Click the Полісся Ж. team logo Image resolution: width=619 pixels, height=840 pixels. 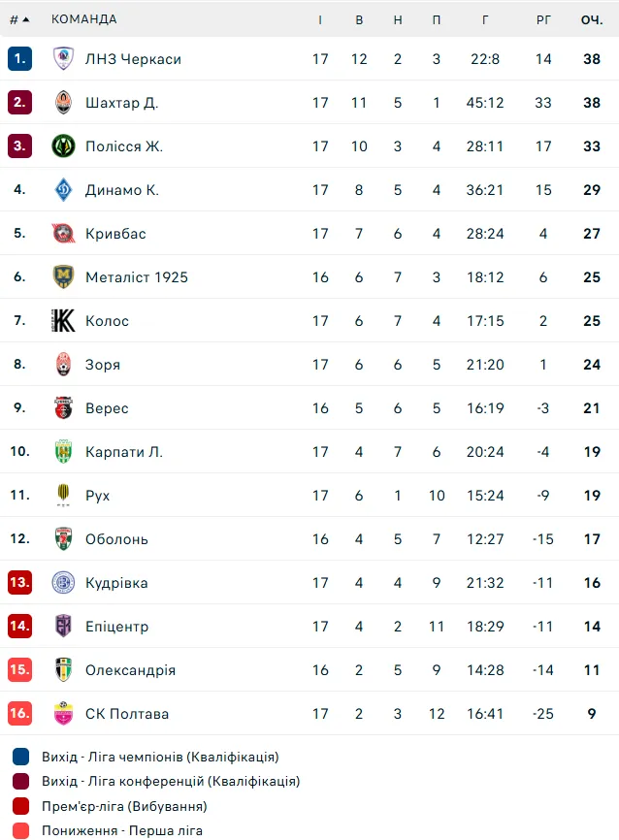(x=63, y=146)
